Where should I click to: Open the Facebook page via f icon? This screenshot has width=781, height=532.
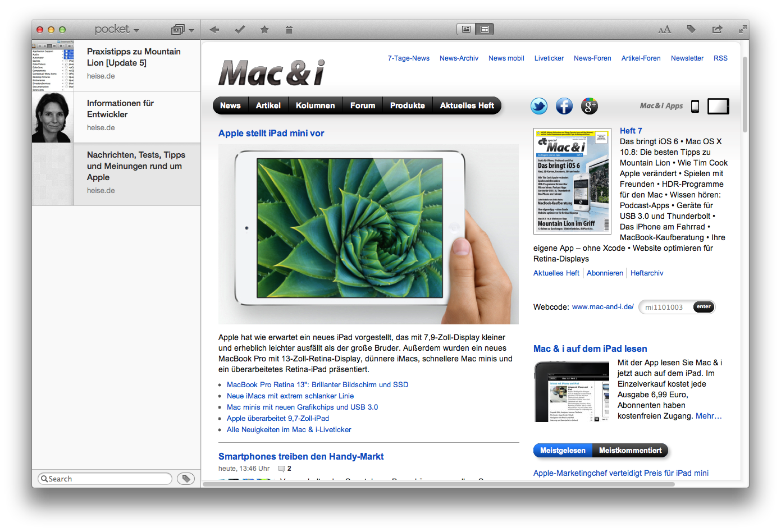point(564,106)
